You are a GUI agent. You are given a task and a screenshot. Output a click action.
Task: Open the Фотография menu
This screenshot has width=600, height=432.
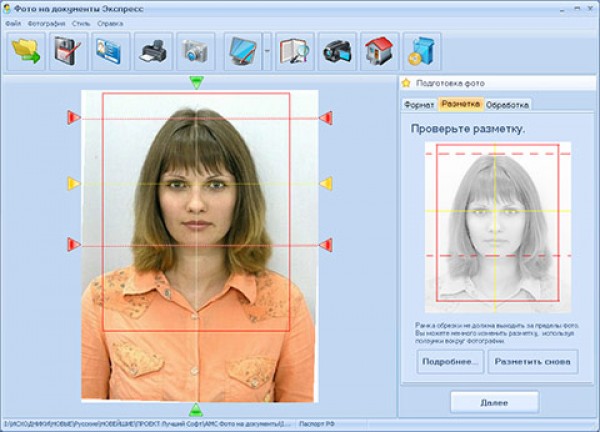point(46,22)
